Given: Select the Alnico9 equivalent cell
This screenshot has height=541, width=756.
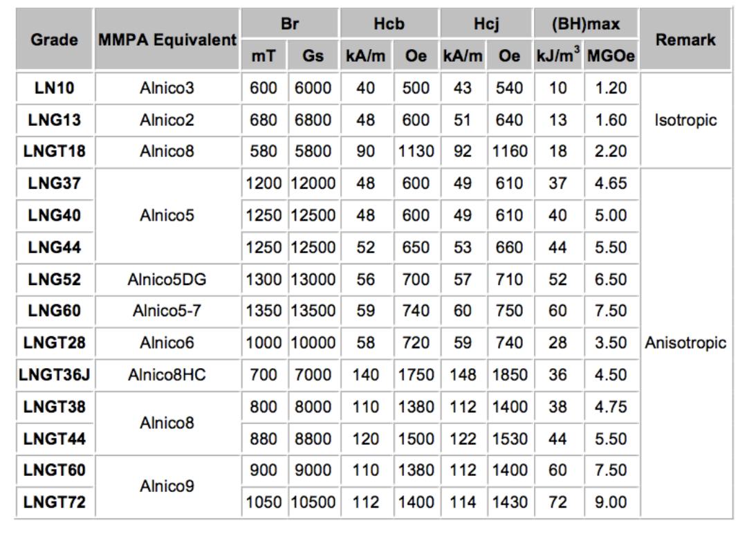Looking at the screenshot, I should pos(167,486).
